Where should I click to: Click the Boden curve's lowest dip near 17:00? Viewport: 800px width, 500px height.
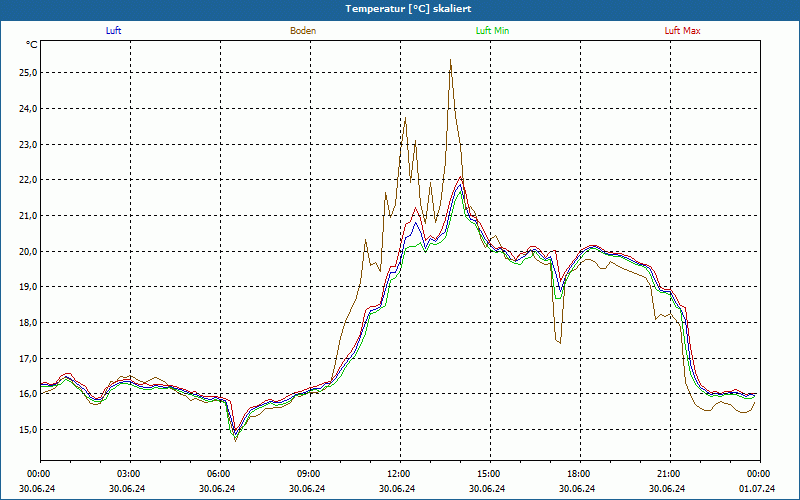click(x=560, y=343)
